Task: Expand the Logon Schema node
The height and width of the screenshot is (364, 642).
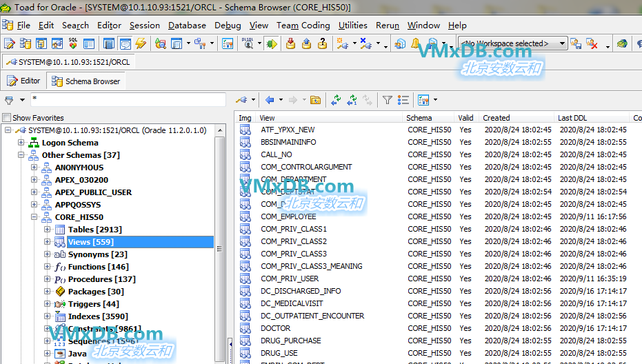Action: click(x=21, y=143)
